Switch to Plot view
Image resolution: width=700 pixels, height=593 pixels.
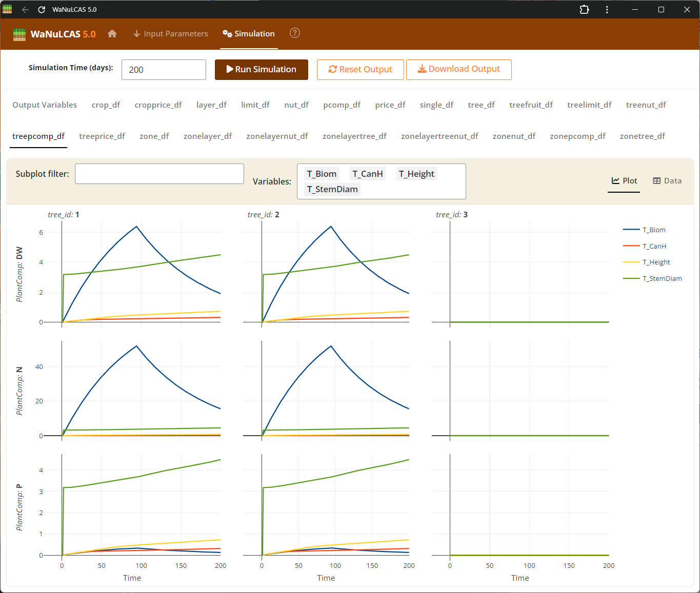click(624, 181)
